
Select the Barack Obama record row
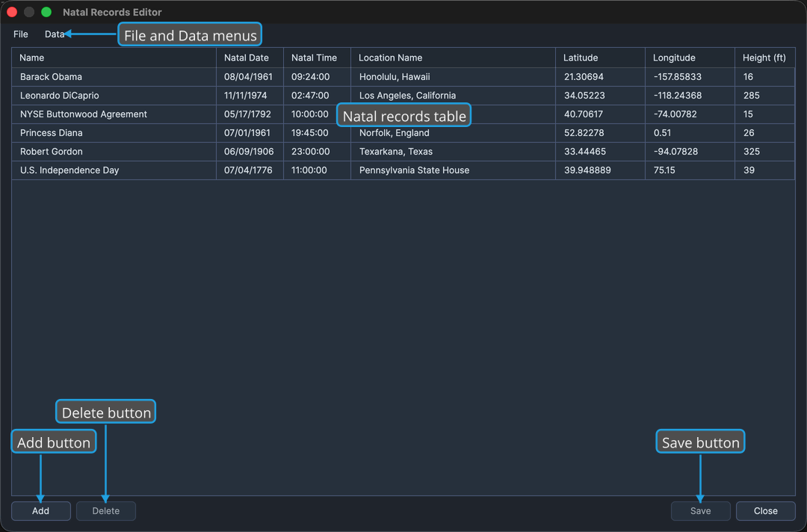(x=403, y=77)
